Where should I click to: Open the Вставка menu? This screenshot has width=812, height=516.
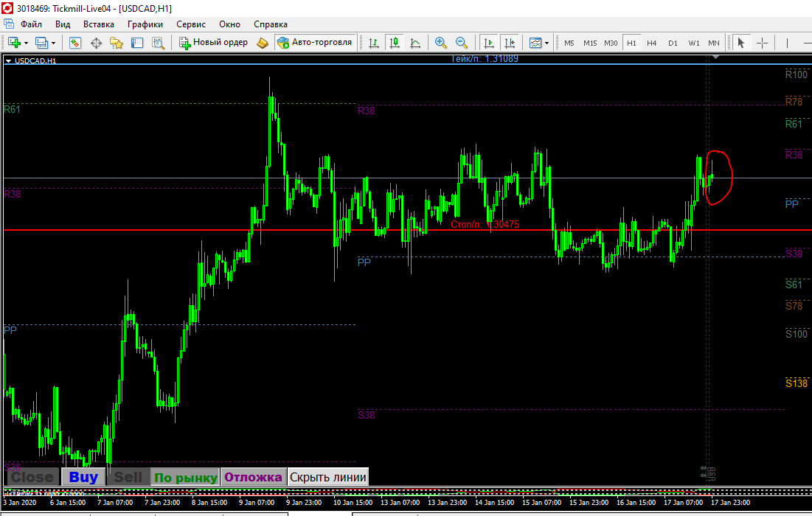click(x=98, y=24)
